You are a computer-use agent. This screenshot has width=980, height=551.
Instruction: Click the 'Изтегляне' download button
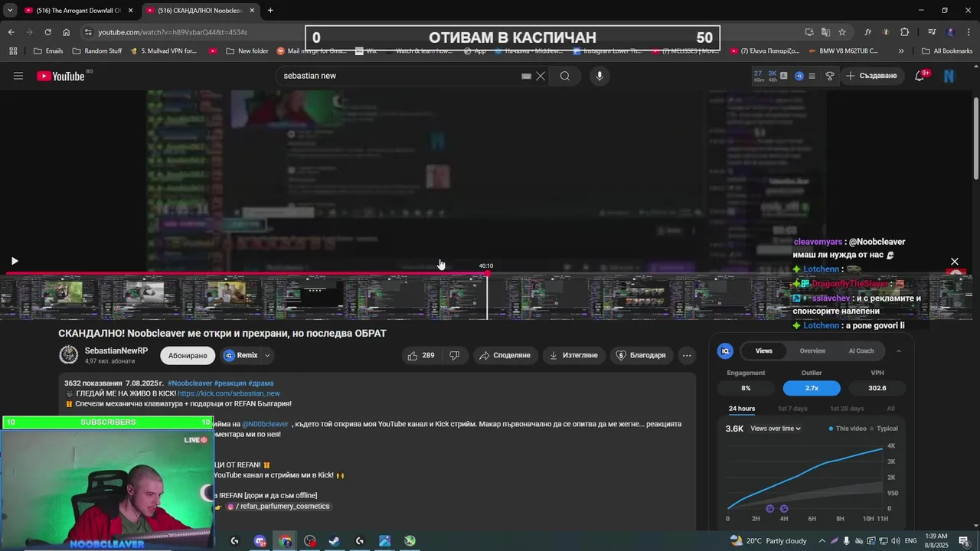(x=574, y=355)
